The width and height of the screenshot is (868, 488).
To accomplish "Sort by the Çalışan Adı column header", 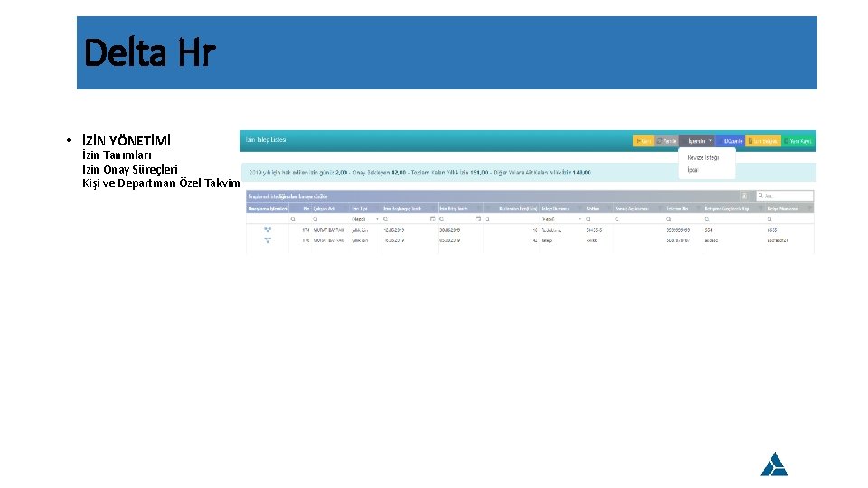I will coord(331,209).
